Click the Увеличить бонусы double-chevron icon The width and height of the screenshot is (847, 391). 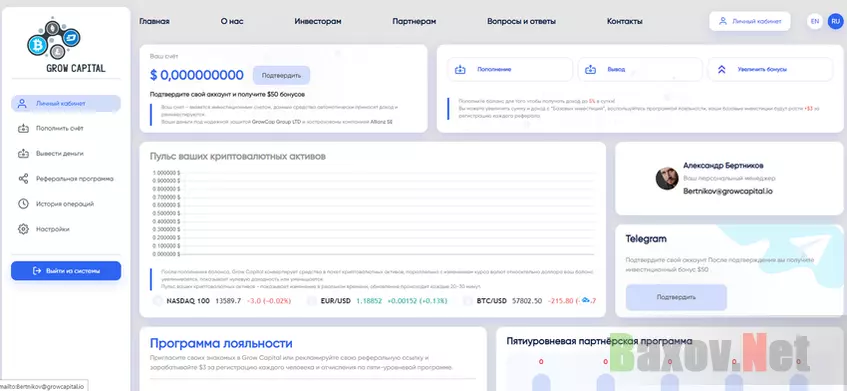pos(721,69)
